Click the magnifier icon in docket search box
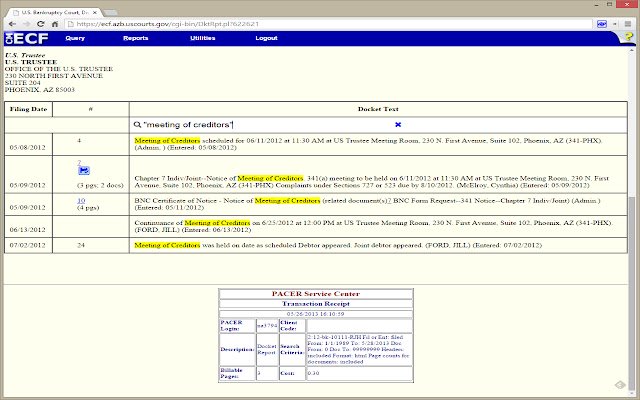This screenshot has height=400, width=640. pos(137,124)
